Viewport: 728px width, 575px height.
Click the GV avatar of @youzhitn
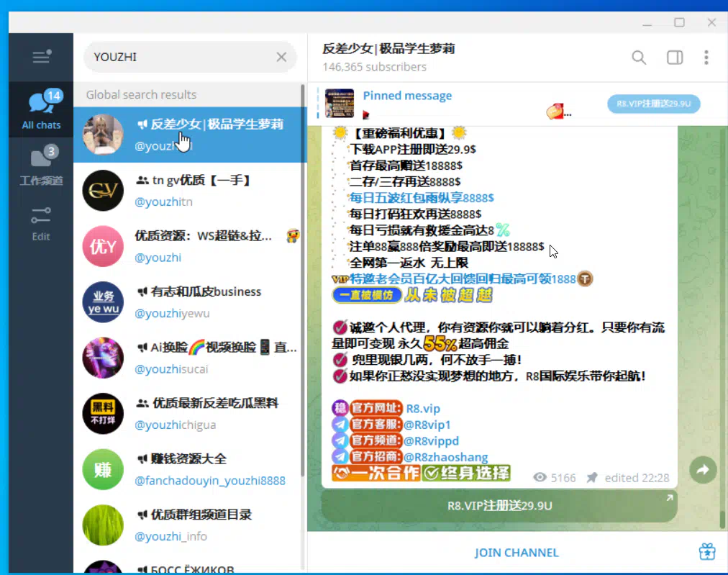point(103,191)
